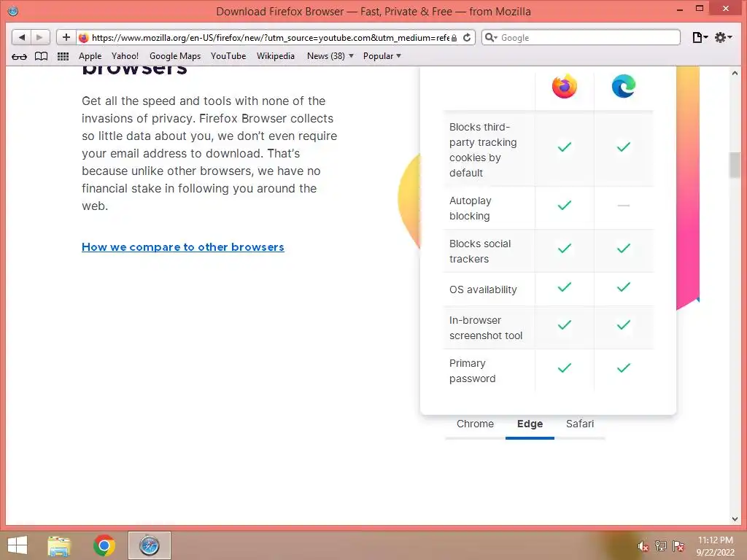Click the Edge dash for Autoplay blocking

pos(624,206)
